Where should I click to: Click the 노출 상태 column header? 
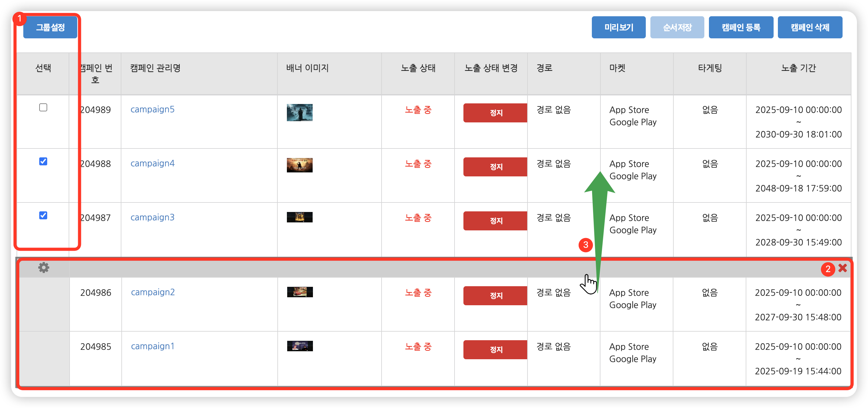(x=418, y=68)
